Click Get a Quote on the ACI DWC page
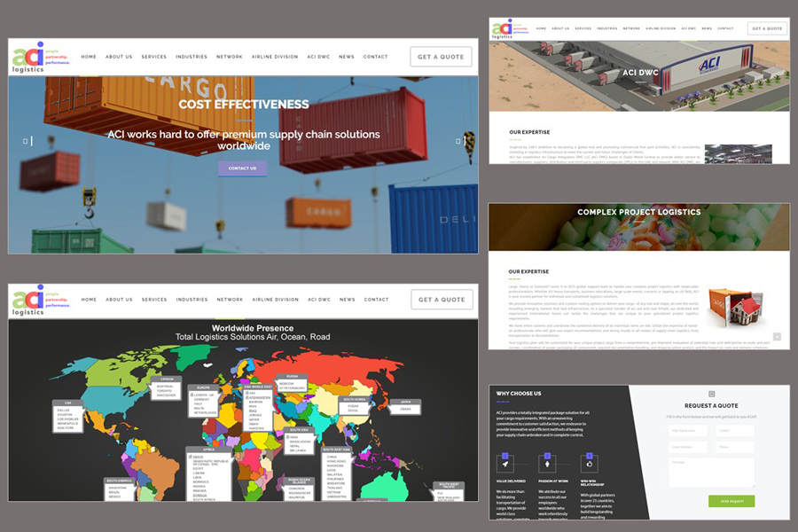Image resolution: width=798 pixels, height=532 pixels. point(767,28)
